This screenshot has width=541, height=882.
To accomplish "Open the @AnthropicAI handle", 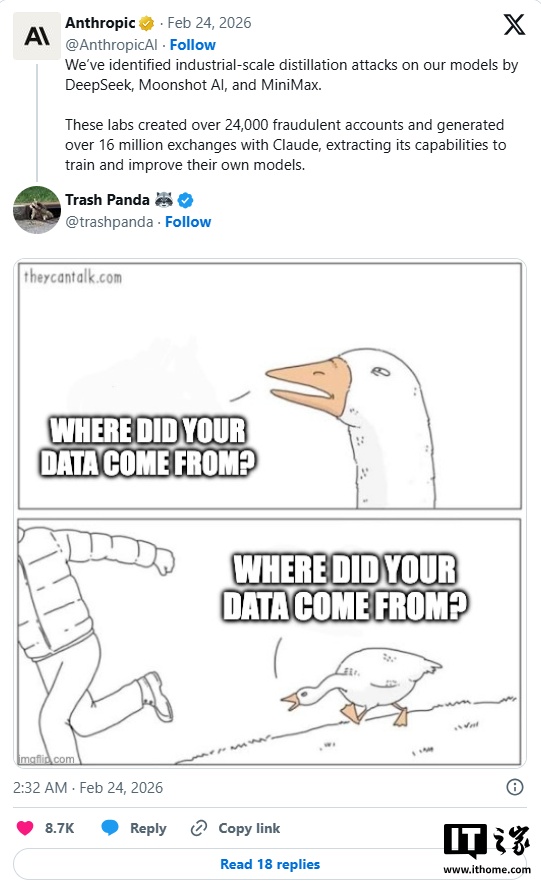I will (111, 45).
